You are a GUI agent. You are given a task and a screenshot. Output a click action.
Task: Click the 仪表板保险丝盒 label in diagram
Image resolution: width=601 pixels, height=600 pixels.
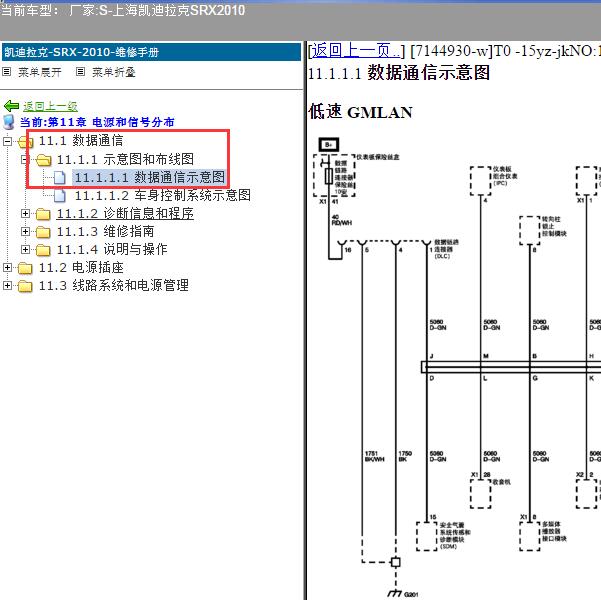click(x=378, y=157)
